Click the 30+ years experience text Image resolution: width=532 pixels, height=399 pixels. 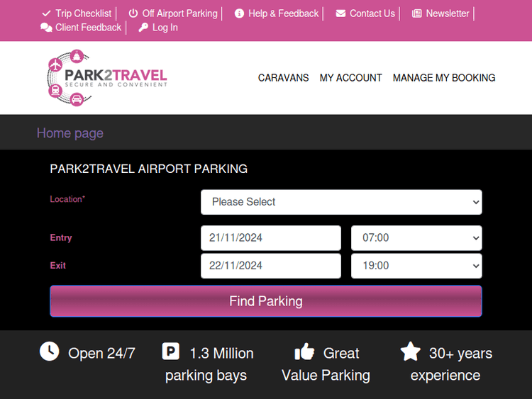tap(451, 364)
